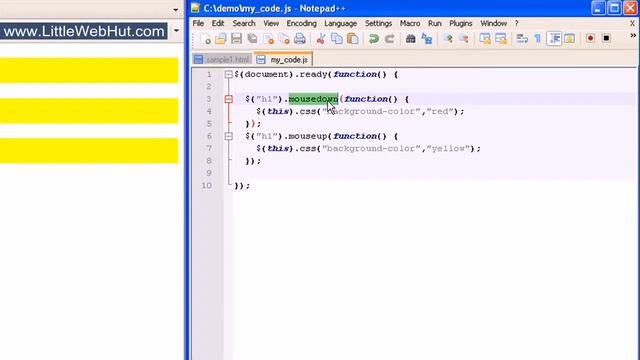Open dropdown arrow above the address bar
Viewport: 640px width, 360px height.
[x=176, y=10]
